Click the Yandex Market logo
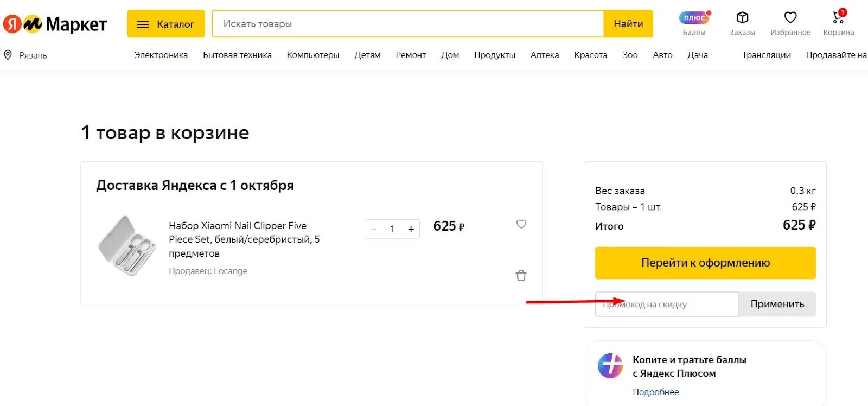The height and width of the screenshot is (406, 868). click(x=55, y=24)
